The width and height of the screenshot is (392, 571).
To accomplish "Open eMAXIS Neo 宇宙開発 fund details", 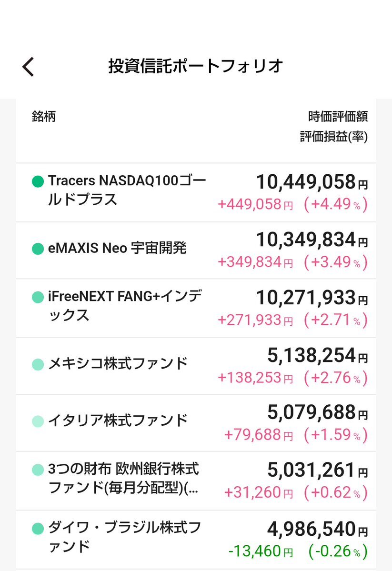I will pyautogui.click(x=117, y=248).
